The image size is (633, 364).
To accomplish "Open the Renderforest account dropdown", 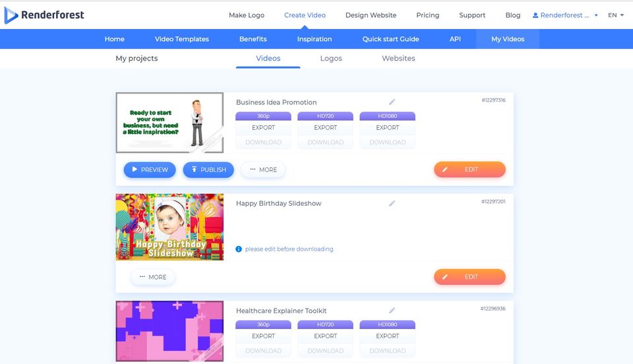I will (565, 15).
